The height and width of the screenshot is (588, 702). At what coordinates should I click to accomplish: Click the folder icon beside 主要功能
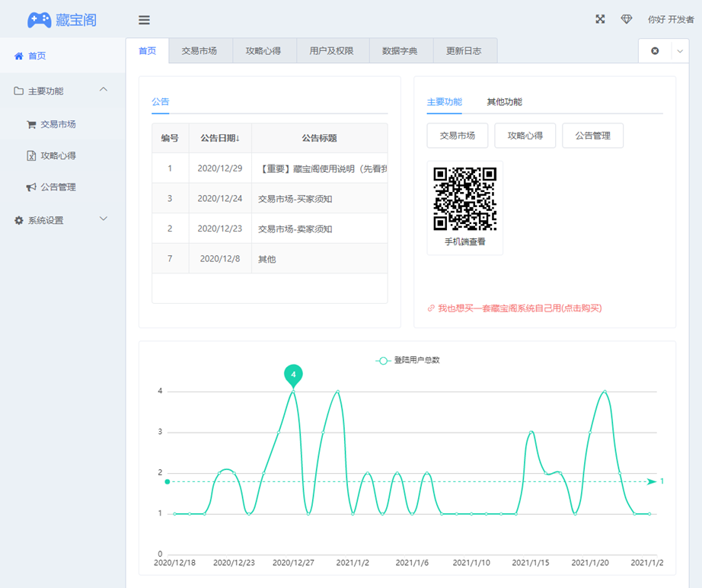[x=19, y=91]
